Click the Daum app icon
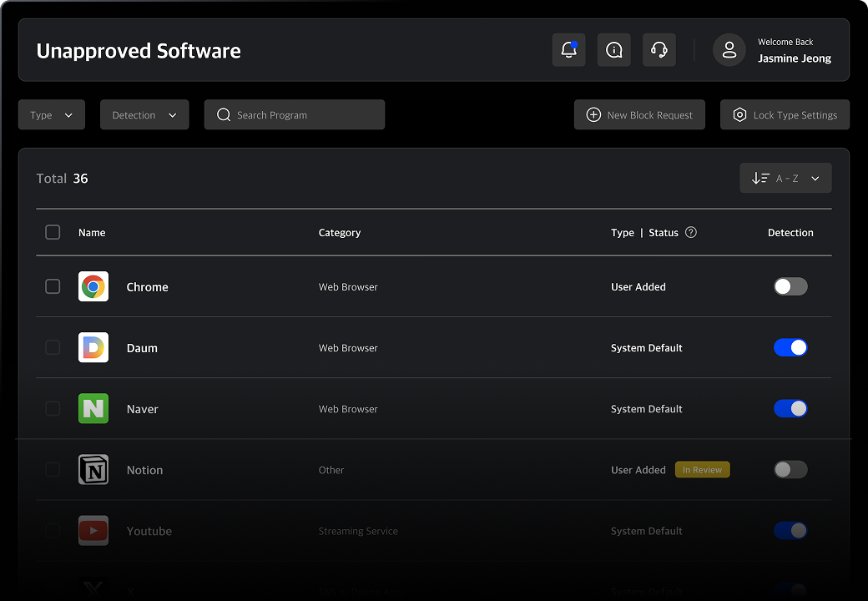868x601 pixels. 93,347
